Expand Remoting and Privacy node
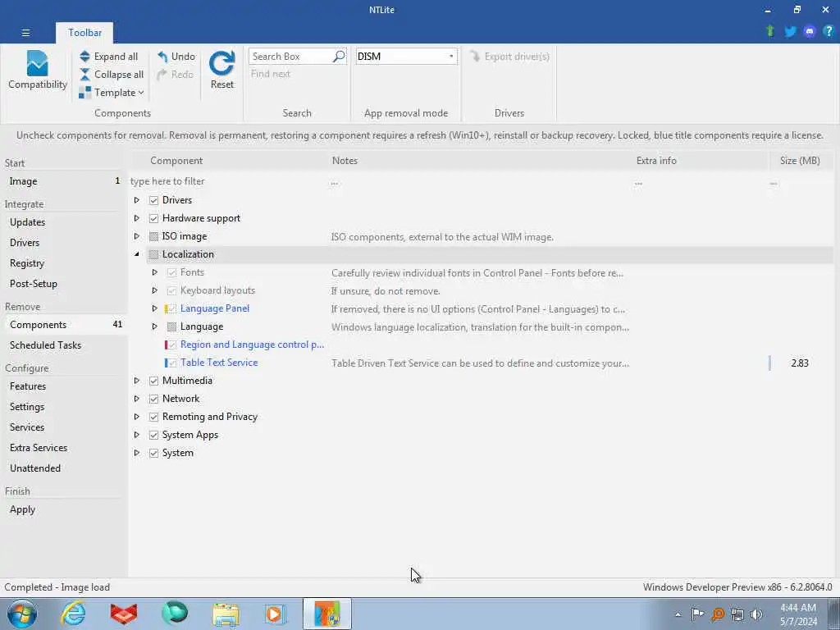 [x=137, y=417]
